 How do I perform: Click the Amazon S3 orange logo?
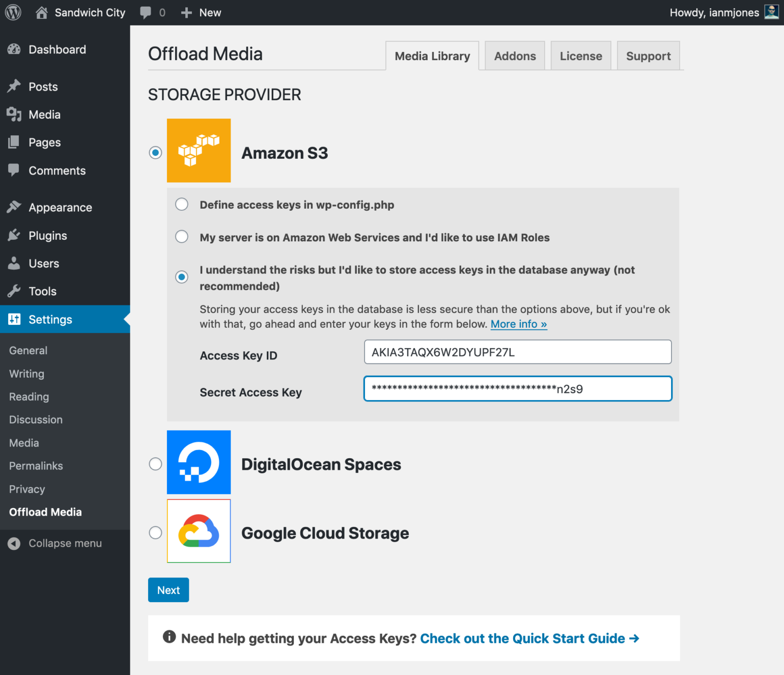click(199, 151)
